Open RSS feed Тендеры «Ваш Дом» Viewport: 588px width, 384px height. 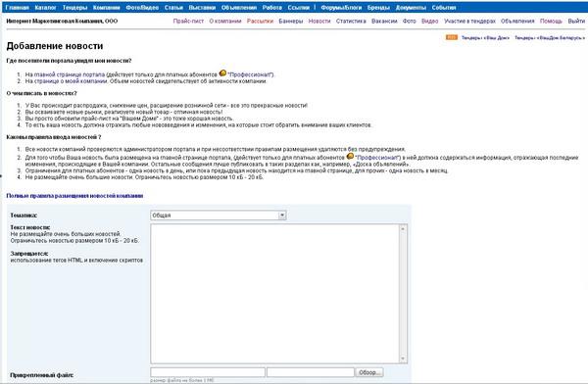[485, 38]
